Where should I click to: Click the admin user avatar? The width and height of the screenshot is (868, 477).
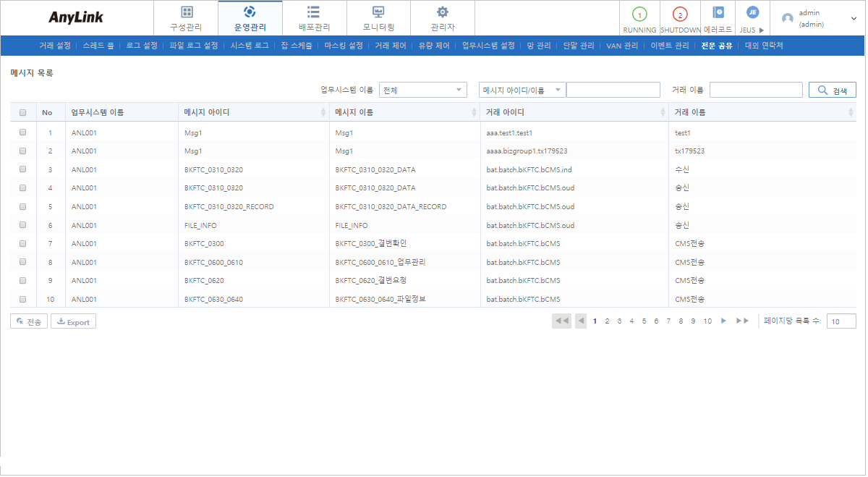(788, 19)
